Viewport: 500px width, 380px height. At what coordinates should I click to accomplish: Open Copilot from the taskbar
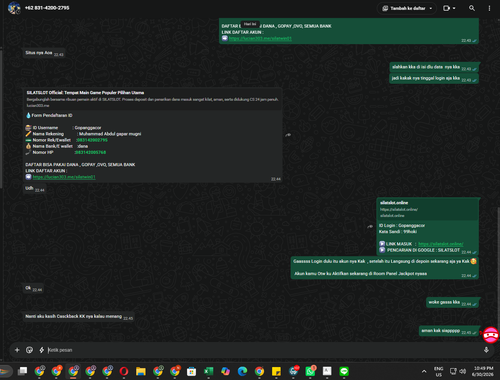coord(226,371)
